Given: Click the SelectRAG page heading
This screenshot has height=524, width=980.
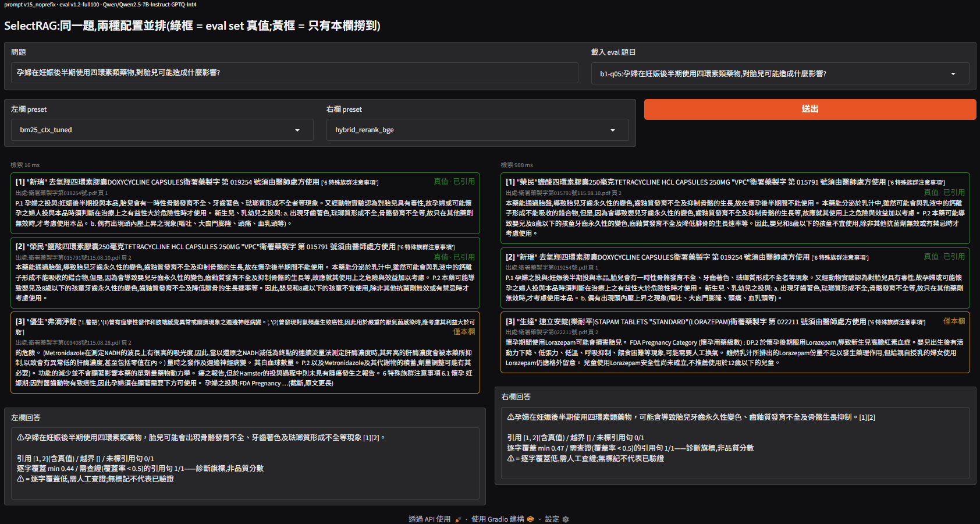Looking at the screenshot, I should pyautogui.click(x=192, y=26).
